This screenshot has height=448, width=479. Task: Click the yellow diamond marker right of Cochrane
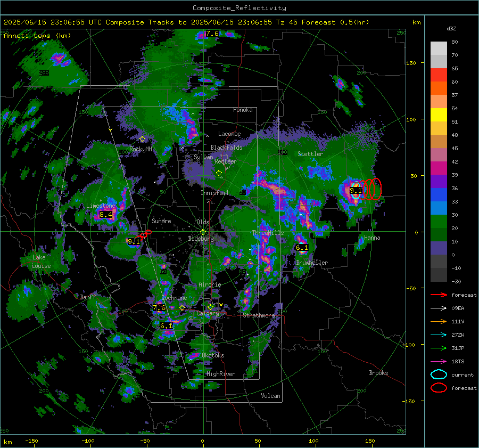click(x=182, y=307)
